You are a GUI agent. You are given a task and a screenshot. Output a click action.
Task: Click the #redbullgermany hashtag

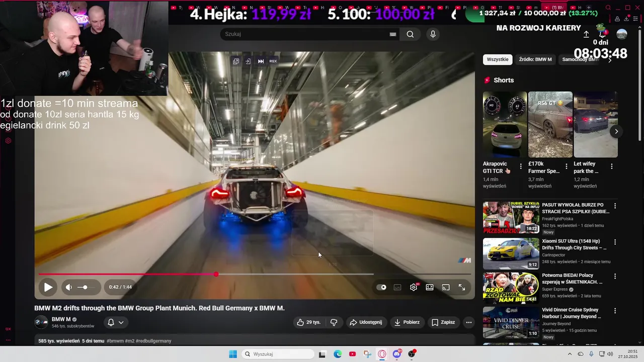[x=153, y=341]
